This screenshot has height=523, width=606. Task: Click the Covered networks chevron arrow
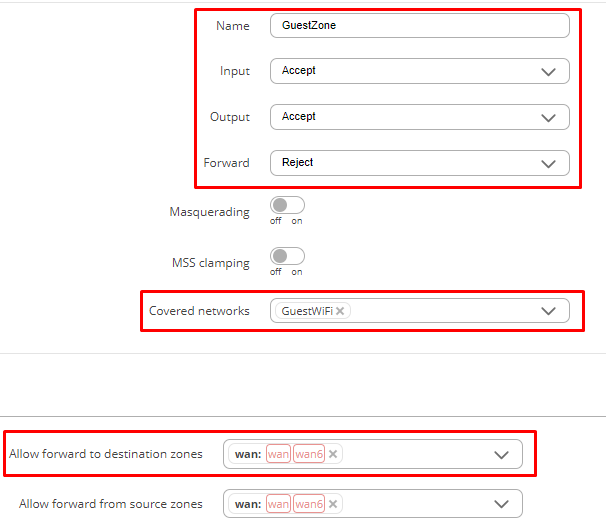pyautogui.click(x=548, y=311)
